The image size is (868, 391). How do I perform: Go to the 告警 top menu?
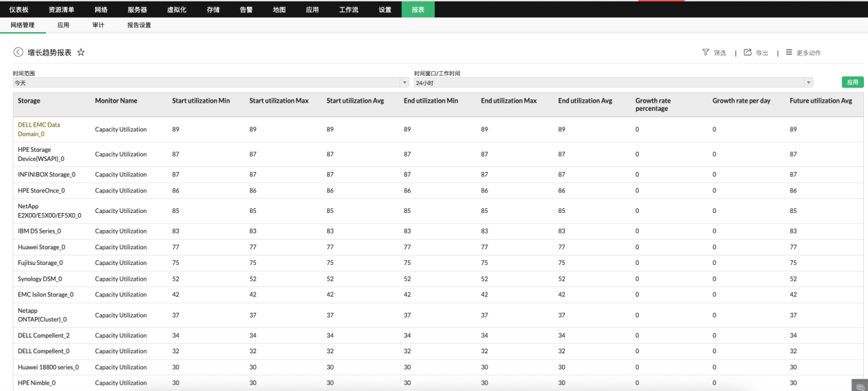tap(246, 10)
